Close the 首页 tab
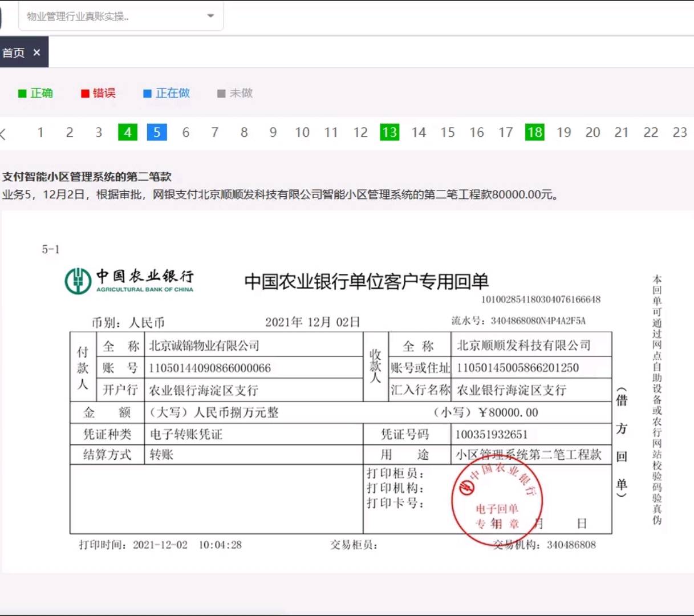694x616 pixels. point(36,52)
